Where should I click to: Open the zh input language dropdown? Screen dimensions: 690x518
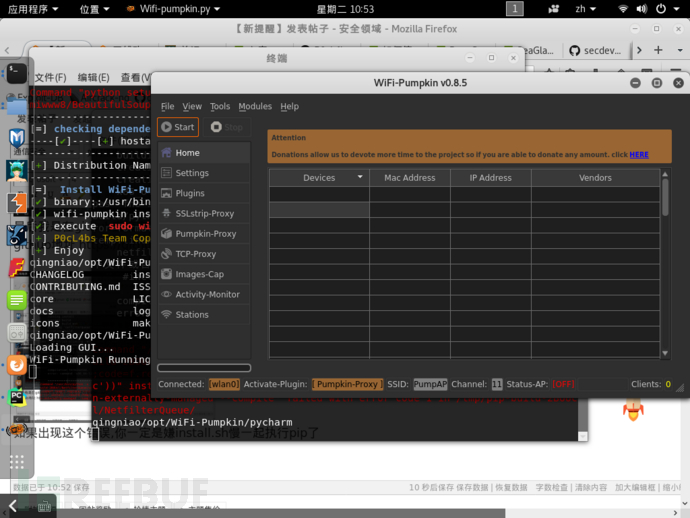click(x=585, y=9)
